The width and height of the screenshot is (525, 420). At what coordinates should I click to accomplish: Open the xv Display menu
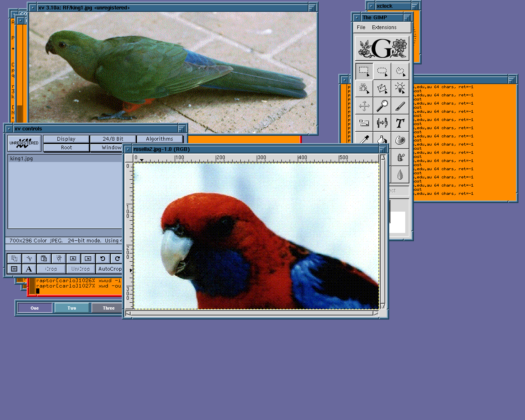click(x=66, y=139)
